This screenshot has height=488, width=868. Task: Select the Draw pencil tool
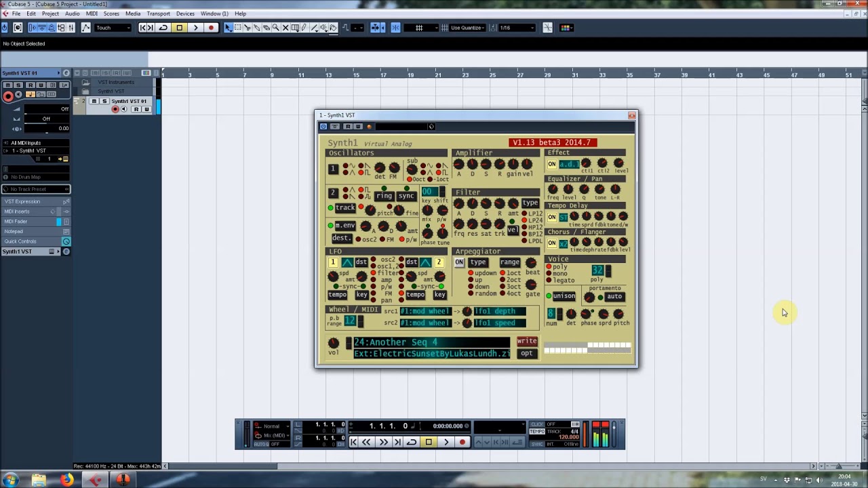point(304,28)
